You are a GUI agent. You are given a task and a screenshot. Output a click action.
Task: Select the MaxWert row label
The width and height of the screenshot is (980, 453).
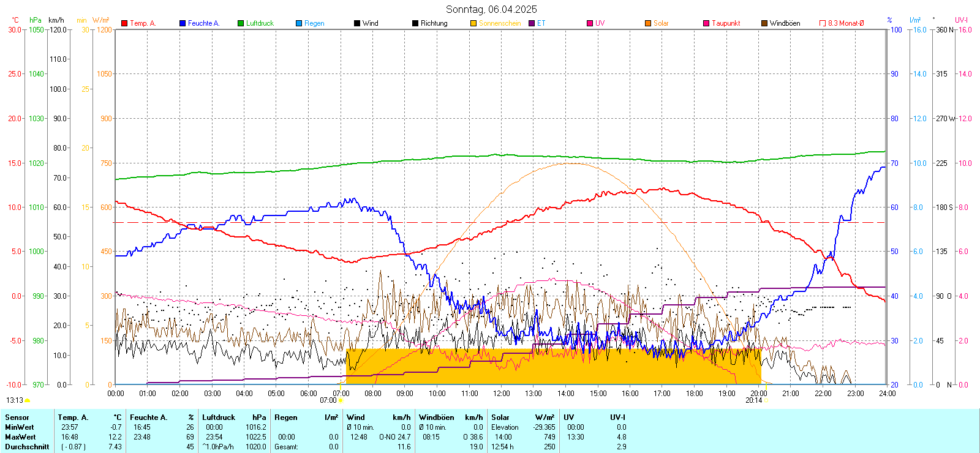(20, 437)
